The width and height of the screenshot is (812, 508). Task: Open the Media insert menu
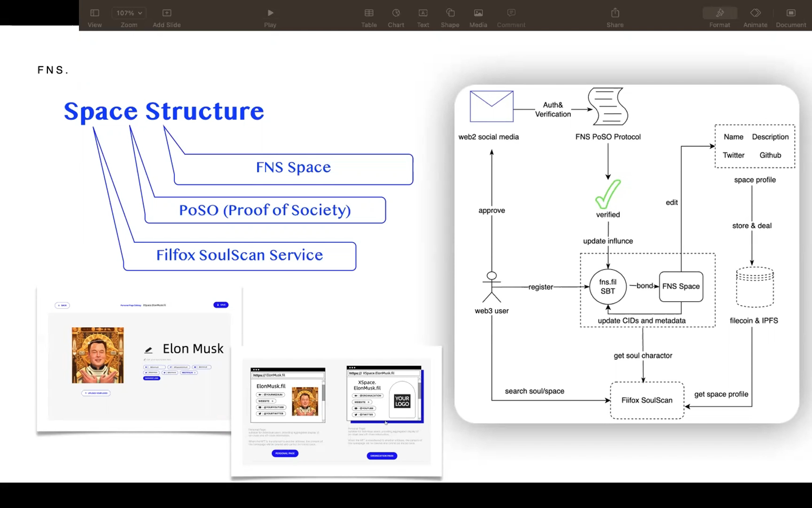(x=478, y=17)
